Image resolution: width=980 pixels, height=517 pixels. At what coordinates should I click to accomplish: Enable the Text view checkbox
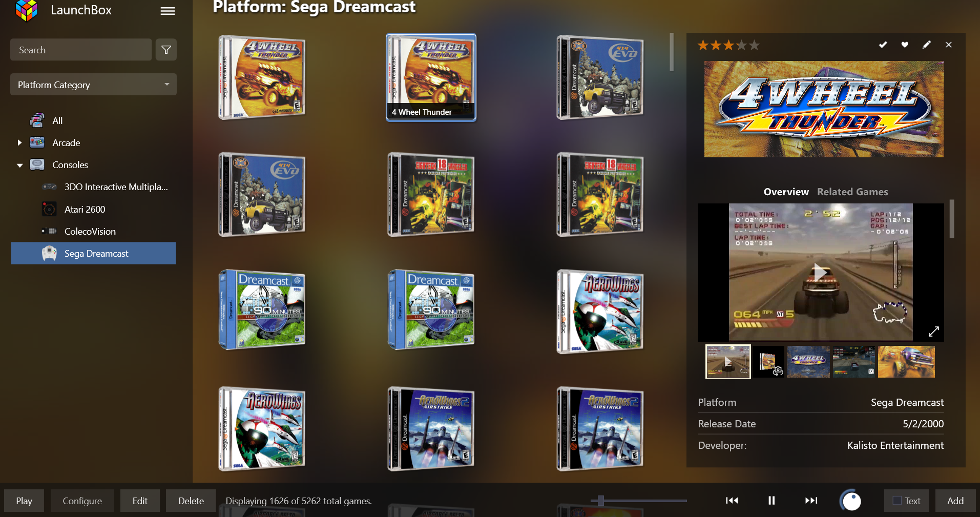(897, 501)
